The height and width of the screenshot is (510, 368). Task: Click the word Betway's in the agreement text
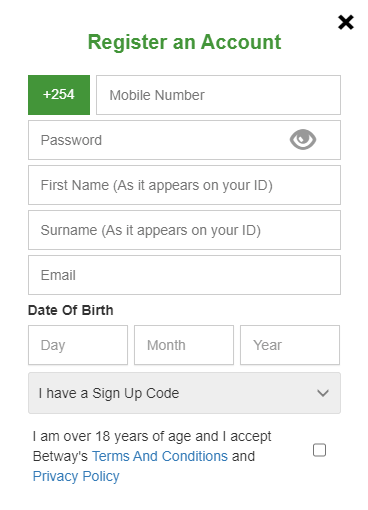tap(60, 456)
